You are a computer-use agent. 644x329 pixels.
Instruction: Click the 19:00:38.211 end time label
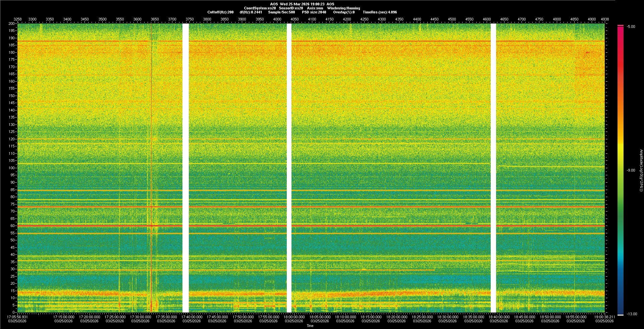pos(604,317)
